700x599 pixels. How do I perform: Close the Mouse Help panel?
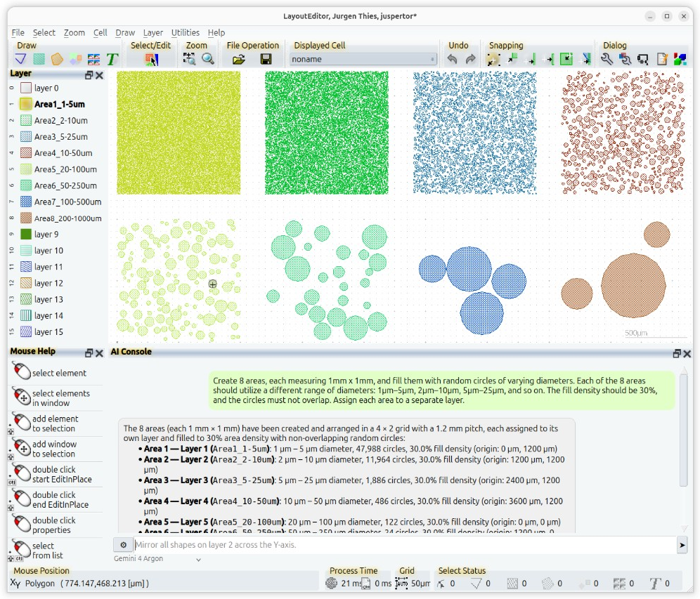click(99, 353)
